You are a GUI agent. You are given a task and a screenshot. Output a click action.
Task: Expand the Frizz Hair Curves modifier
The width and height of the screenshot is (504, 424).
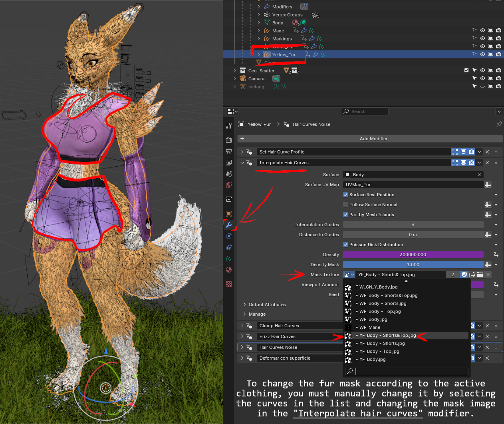tap(242, 336)
